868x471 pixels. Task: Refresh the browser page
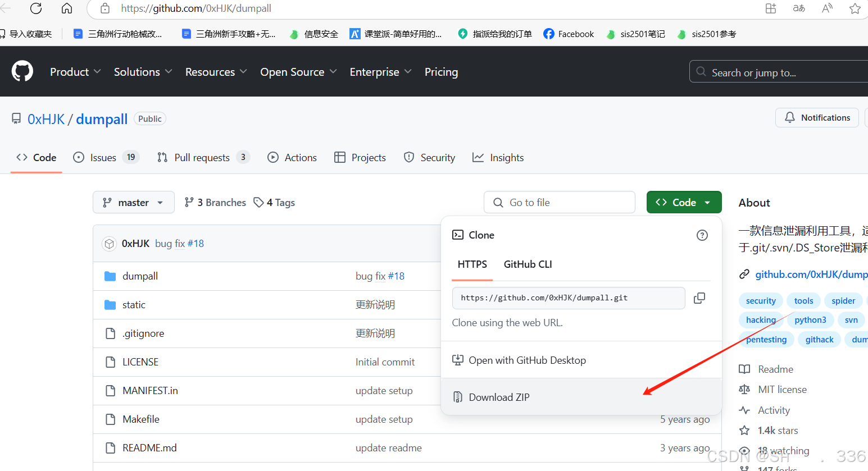click(x=36, y=8)
